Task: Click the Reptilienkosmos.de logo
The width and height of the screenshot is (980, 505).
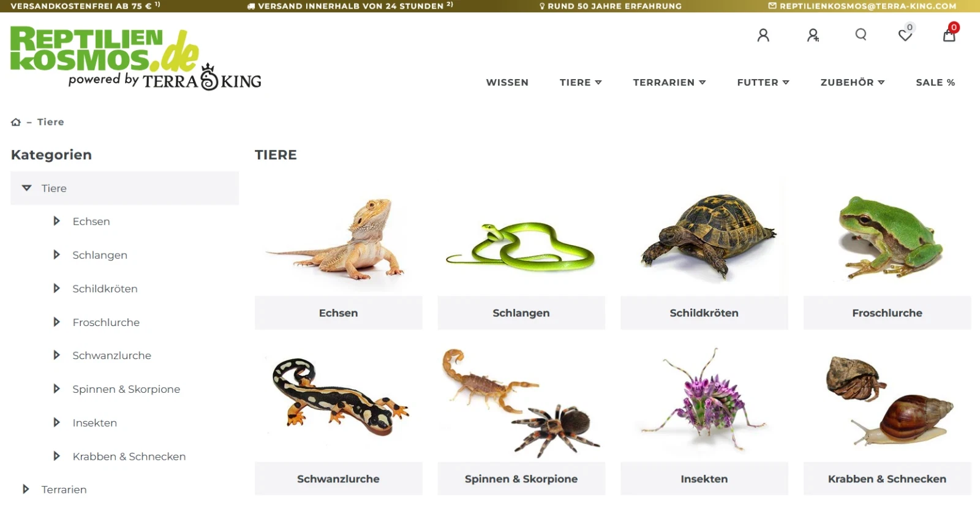Action: 136,58
